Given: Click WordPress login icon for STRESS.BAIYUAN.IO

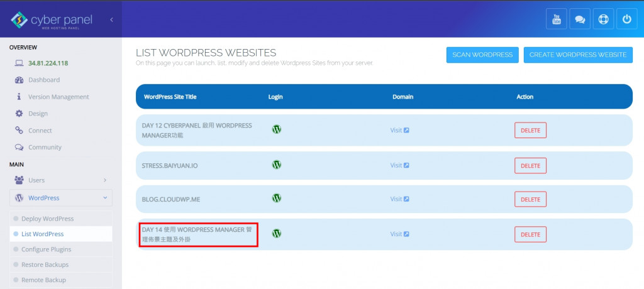Looking at the screenshot, I should coord(277,165).
